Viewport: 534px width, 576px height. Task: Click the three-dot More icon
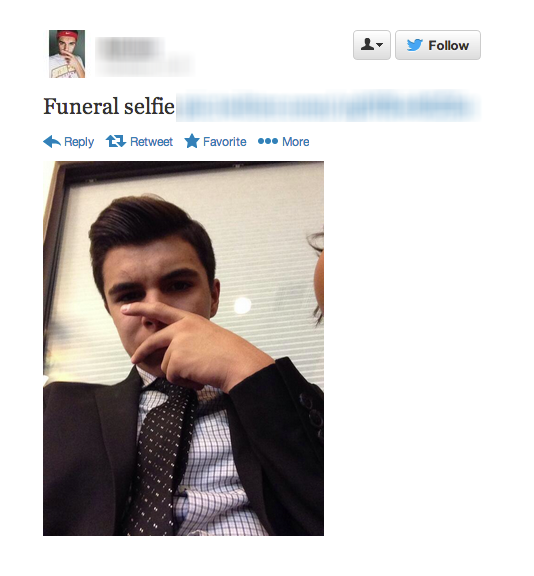268,141
